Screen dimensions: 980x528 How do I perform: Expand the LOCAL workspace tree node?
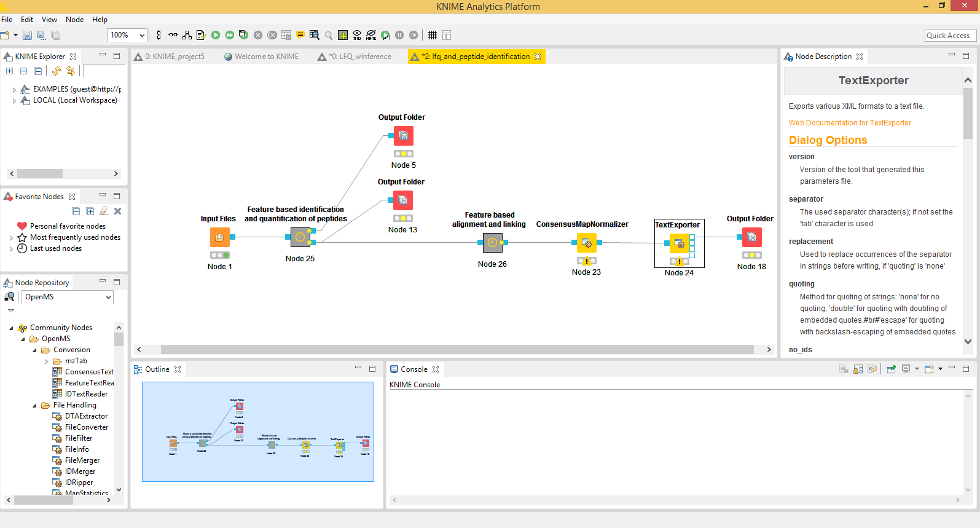[14, 101]
